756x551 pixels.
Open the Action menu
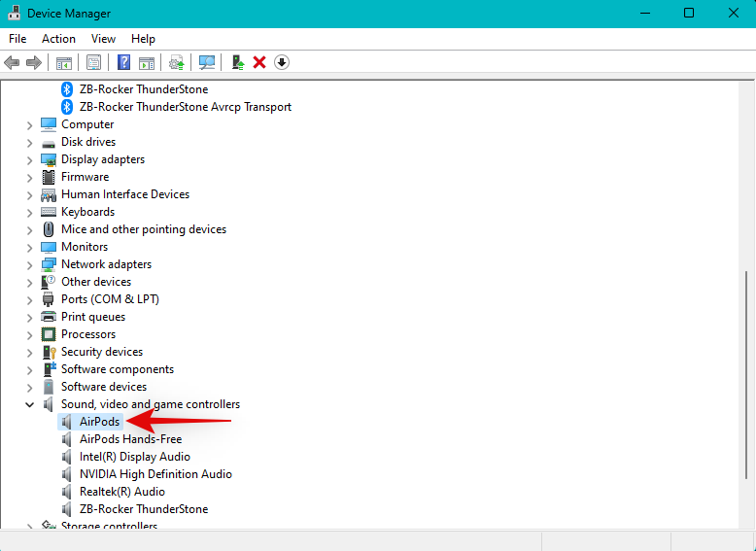58,39
